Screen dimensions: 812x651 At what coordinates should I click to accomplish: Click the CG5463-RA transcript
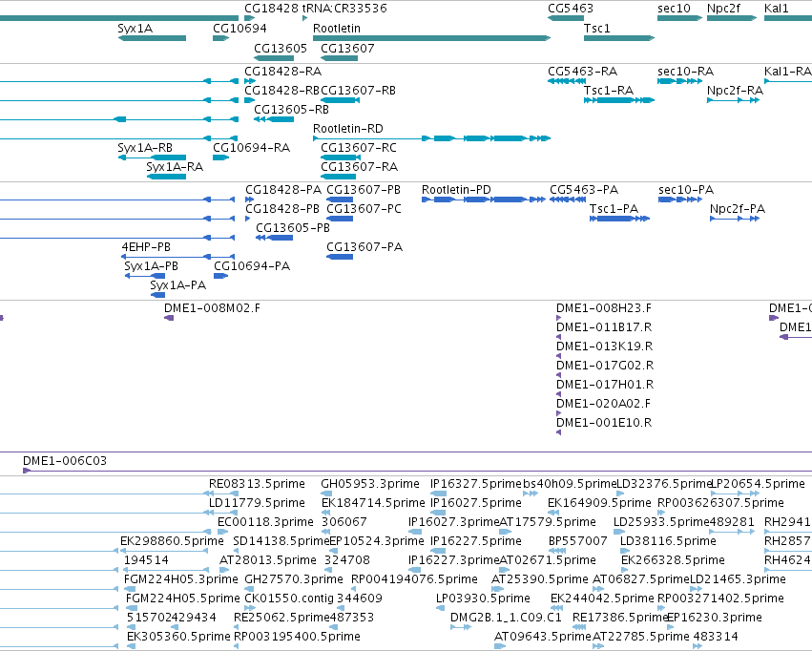(567, 81)
